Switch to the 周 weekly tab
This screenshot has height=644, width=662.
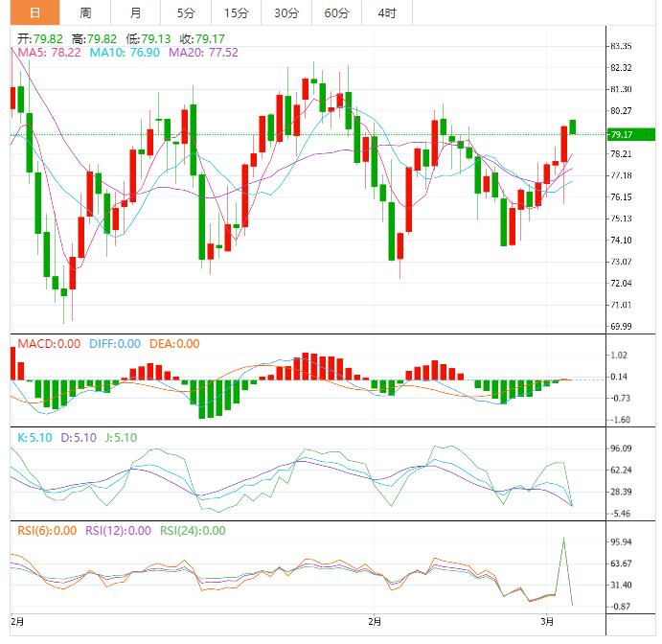coord(85,12)
